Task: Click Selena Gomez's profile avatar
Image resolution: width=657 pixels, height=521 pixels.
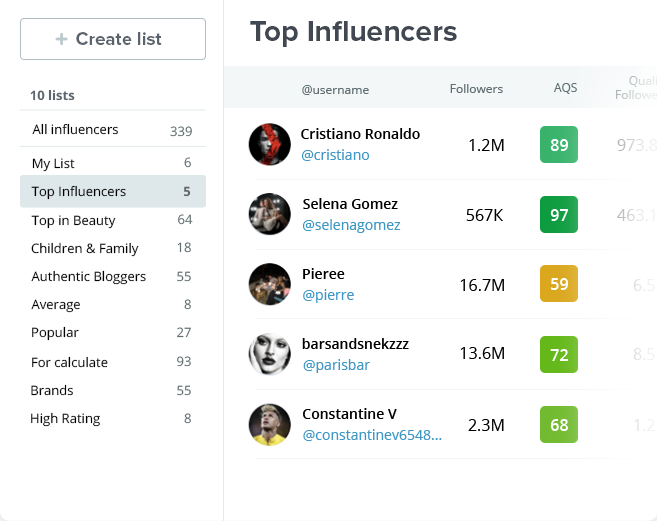Action: pyautogui.click(x=269, y=214)
